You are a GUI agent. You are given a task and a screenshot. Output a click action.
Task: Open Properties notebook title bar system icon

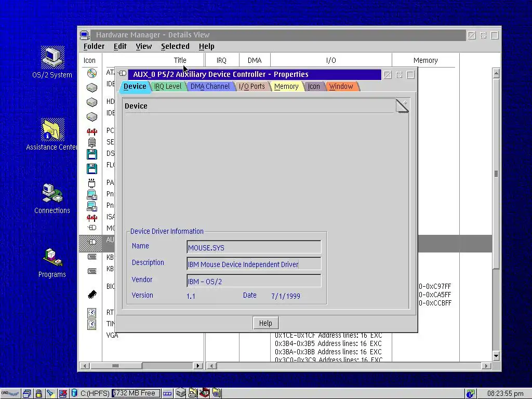pos(123,73)
